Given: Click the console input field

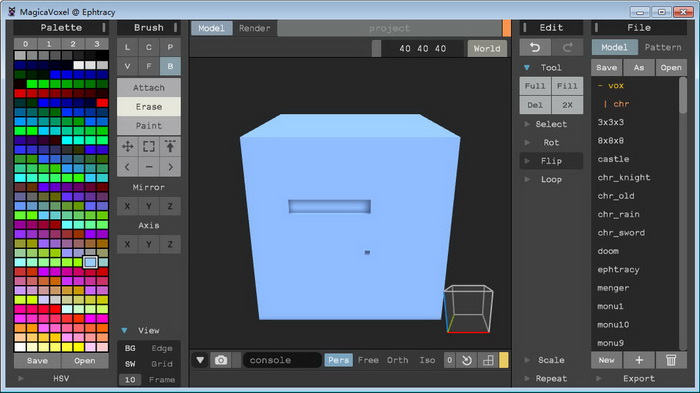Looking at the screenshot, I should (282, 360).
